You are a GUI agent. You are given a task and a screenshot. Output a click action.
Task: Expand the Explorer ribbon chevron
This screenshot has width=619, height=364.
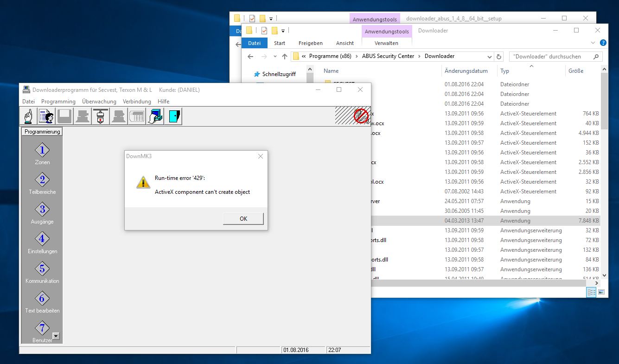point(593,43)
